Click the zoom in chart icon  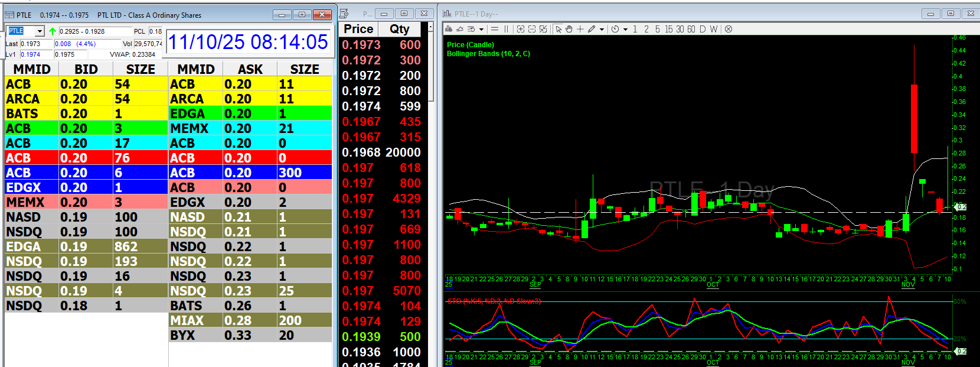(520, 29)
